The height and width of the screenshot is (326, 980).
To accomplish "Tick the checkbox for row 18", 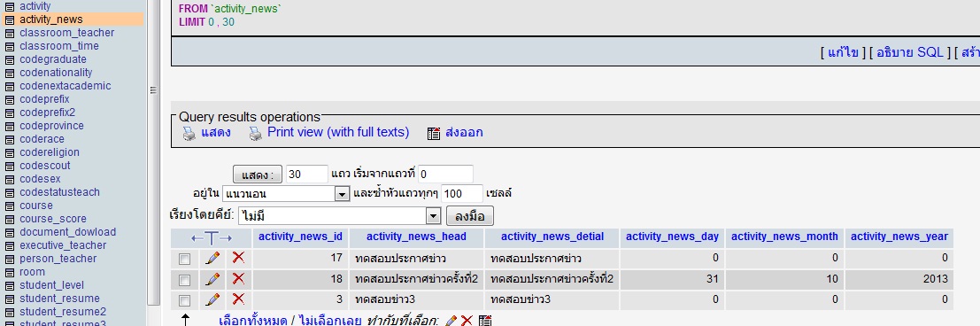I will pos(184,279).
